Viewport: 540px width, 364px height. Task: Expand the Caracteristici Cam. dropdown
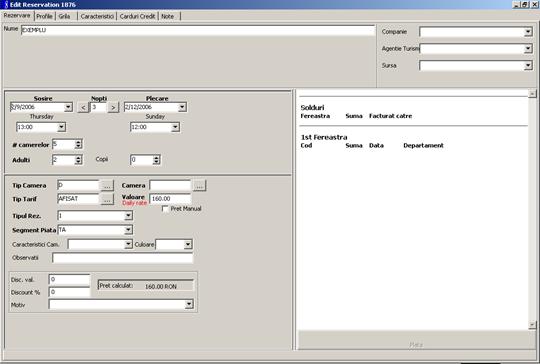[128, 244]
